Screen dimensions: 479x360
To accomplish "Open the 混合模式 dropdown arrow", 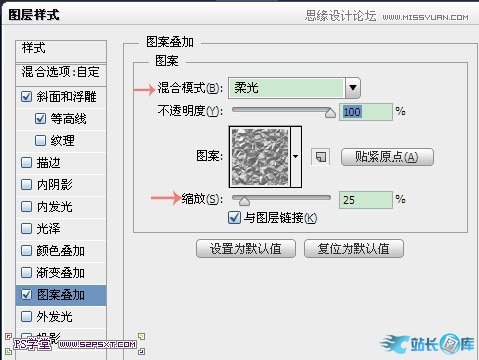I will [x=353, y=88].
